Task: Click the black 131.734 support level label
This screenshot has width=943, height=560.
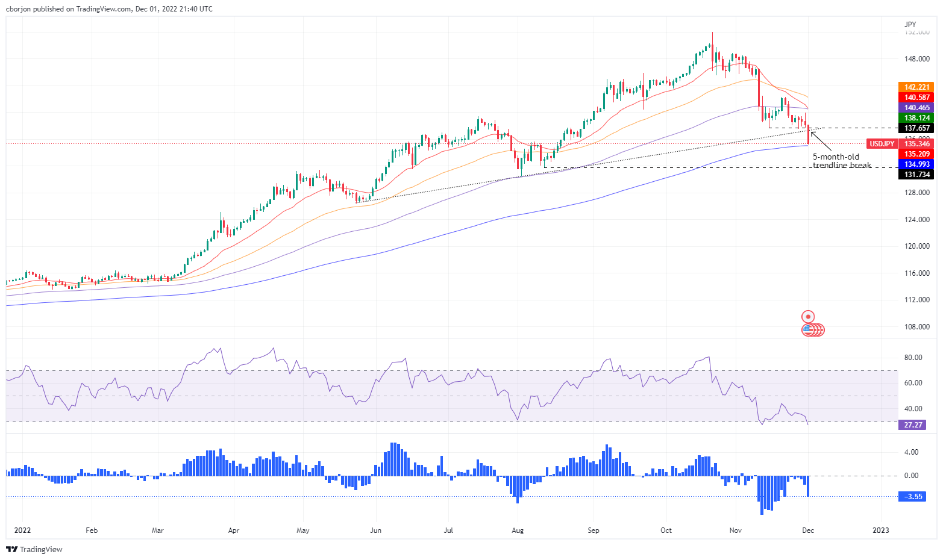Action: [x=916, y=175]
